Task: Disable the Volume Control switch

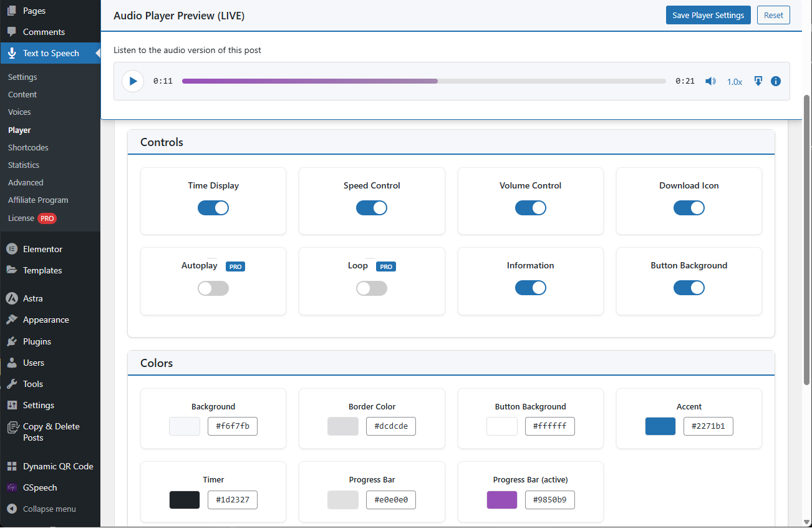Action: [x=531, y=208]
